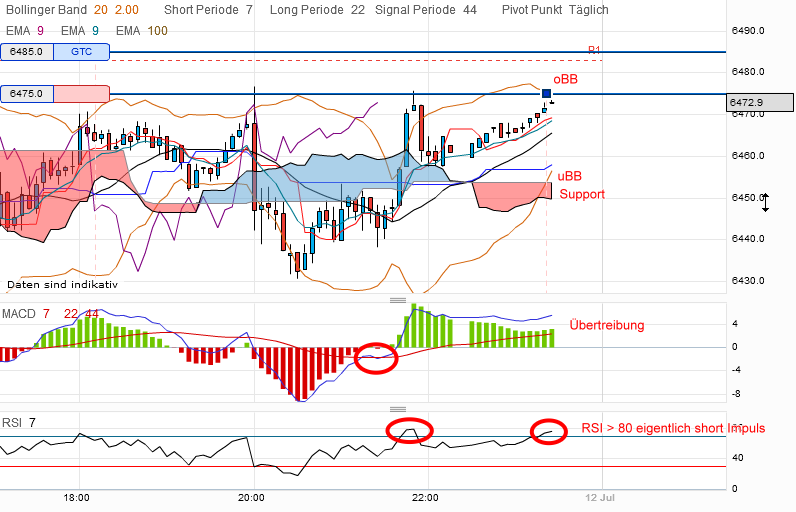Viewport: 796px width, 512px height.
Task: Select the MACD panel label
Action: coord(19,314)
